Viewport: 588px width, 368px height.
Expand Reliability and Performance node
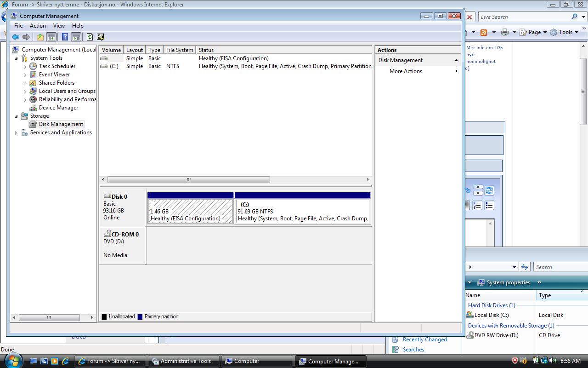tap(25, 100)
